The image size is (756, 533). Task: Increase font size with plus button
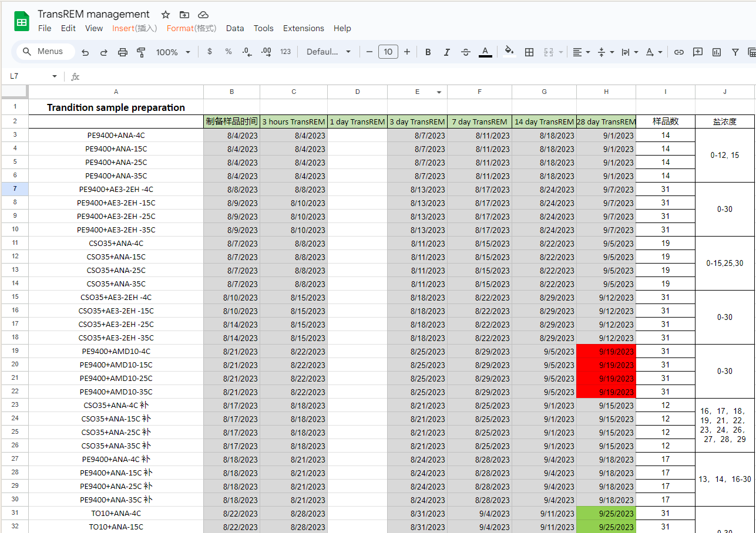406,52
